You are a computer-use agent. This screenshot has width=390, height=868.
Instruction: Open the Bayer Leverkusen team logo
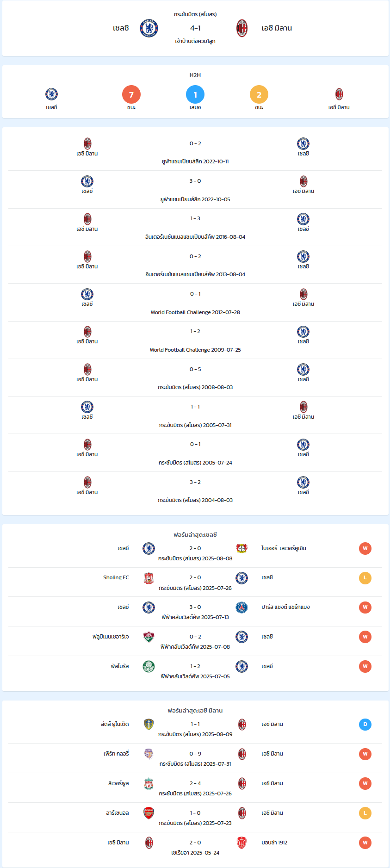click(x=241, y=548)
